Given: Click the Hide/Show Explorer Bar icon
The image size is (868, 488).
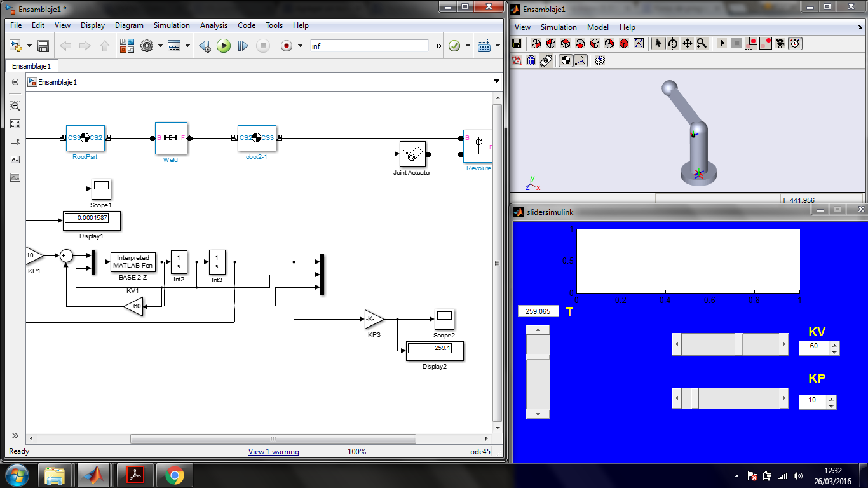Looking at the screenshot, I should pos(15,82).
